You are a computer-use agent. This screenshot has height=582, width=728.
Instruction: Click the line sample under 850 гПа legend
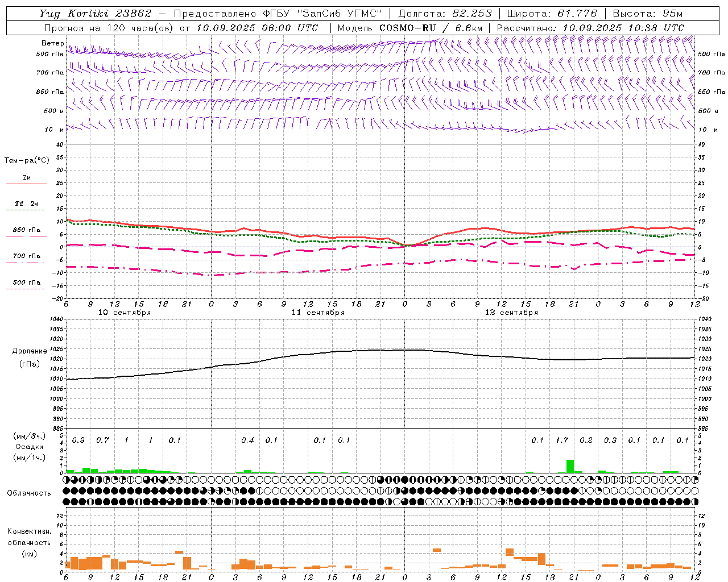click(26, 236)
